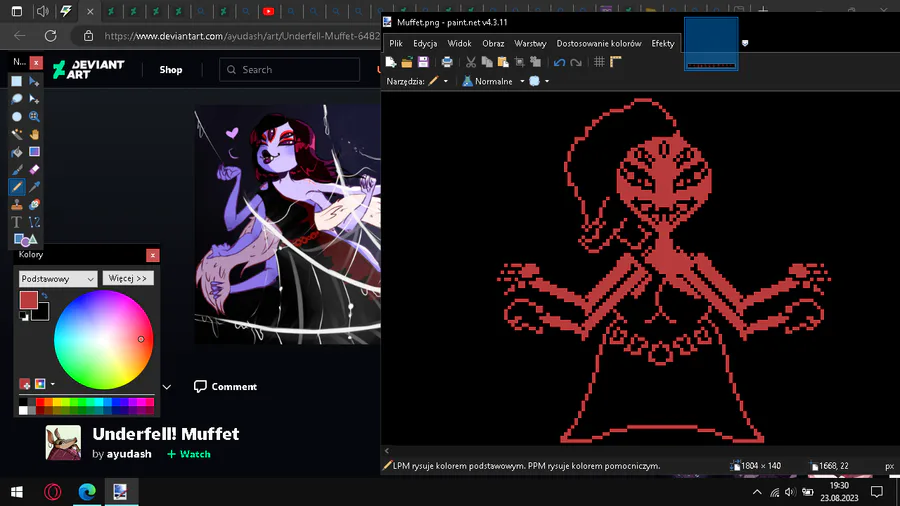Expand the chevron left of Comment
The width and height of the screenshot is (900, 506).
coord(166,387)
